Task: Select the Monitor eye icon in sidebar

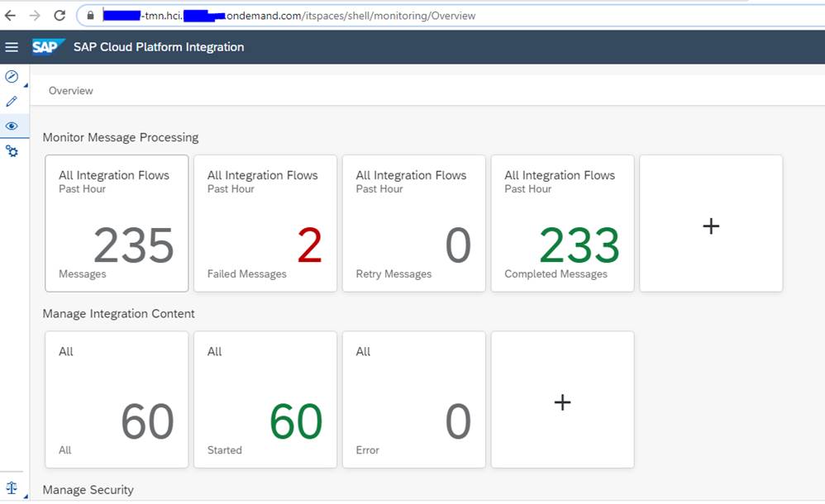Action: (x=12, y=126)
